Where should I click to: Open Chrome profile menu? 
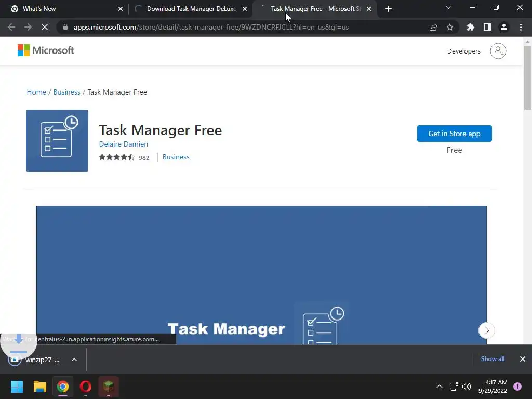tap(504, 27)
